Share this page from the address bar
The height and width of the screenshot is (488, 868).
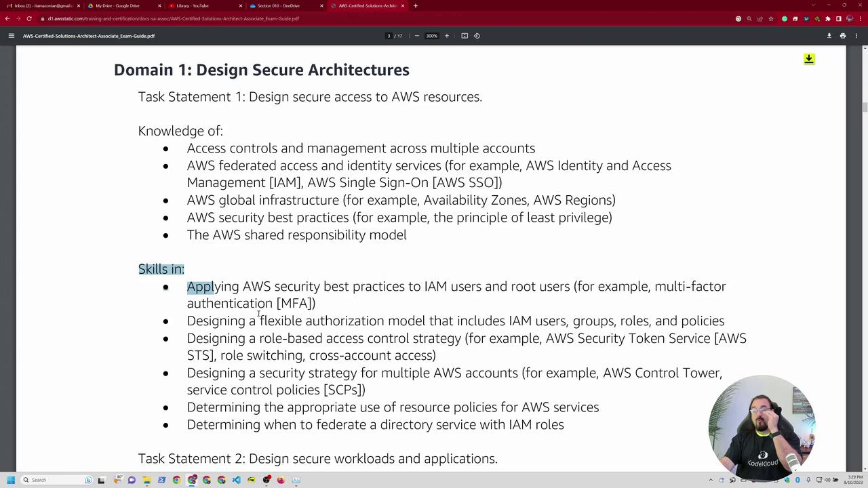[x=760, y=19]
